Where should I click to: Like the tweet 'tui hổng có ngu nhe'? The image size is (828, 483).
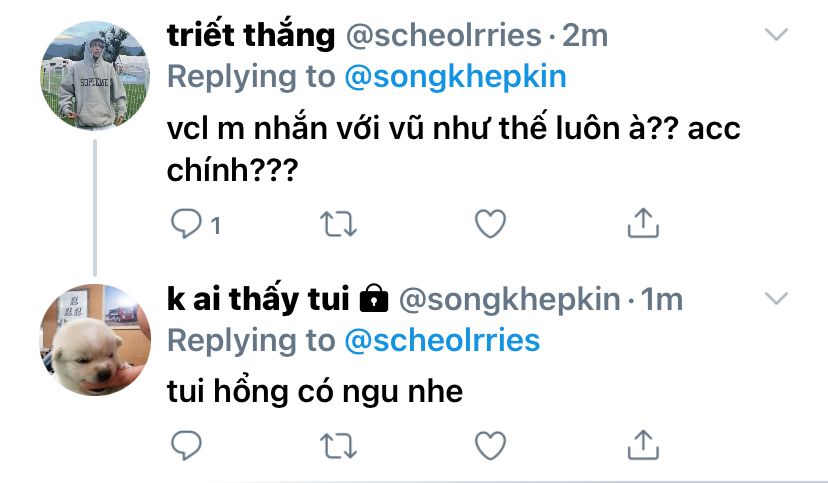point(491,445)
